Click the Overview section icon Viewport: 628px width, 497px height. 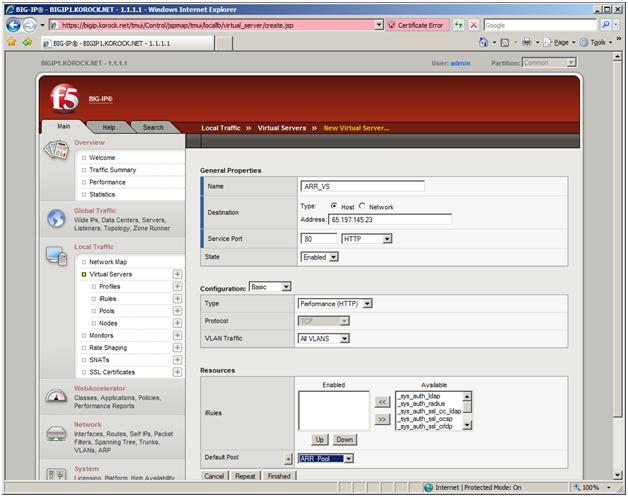point(56,151)
